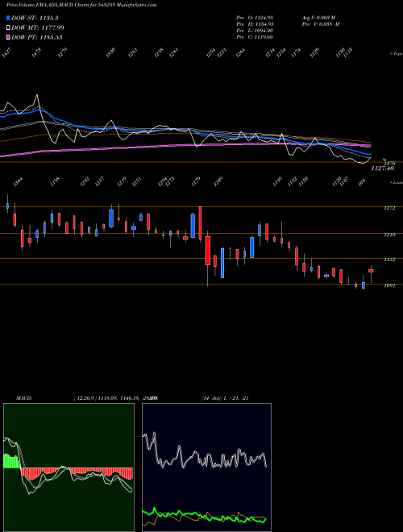The width and height of the screenshot is (403, 532).
Task: Click the ADX indicator chart panel
Action: pos(206,468)
